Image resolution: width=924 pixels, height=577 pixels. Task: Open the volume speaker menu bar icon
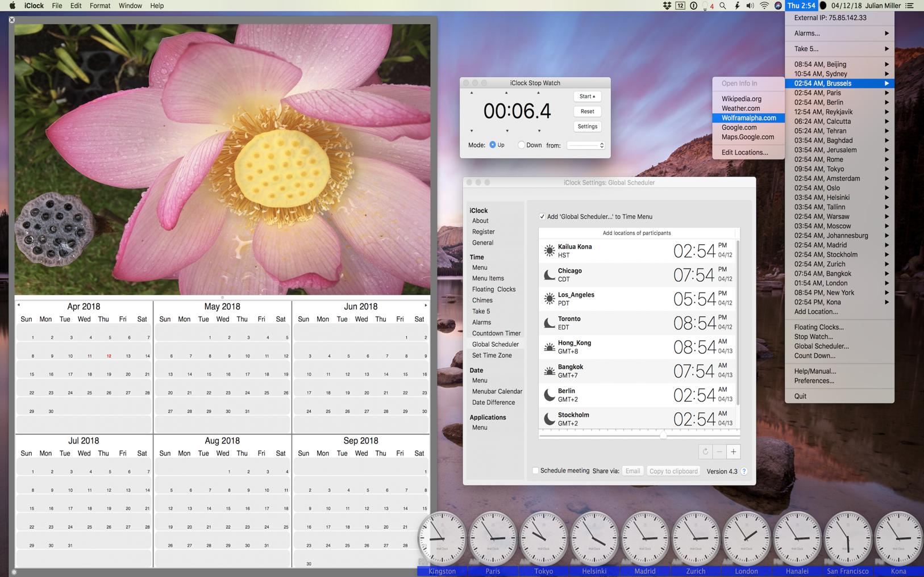pos(750,6)
